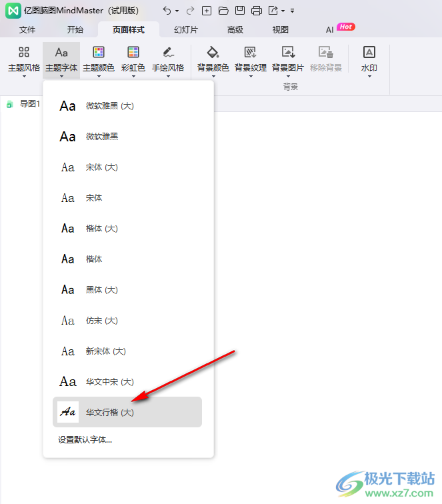
Task: Click the 主题风格 grid icon
Action: click(24, 52)
